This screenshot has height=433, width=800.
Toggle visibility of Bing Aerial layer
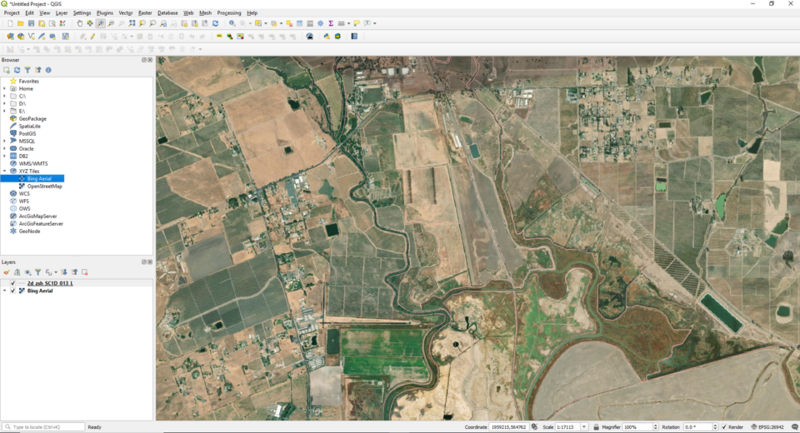pos(13,291)
